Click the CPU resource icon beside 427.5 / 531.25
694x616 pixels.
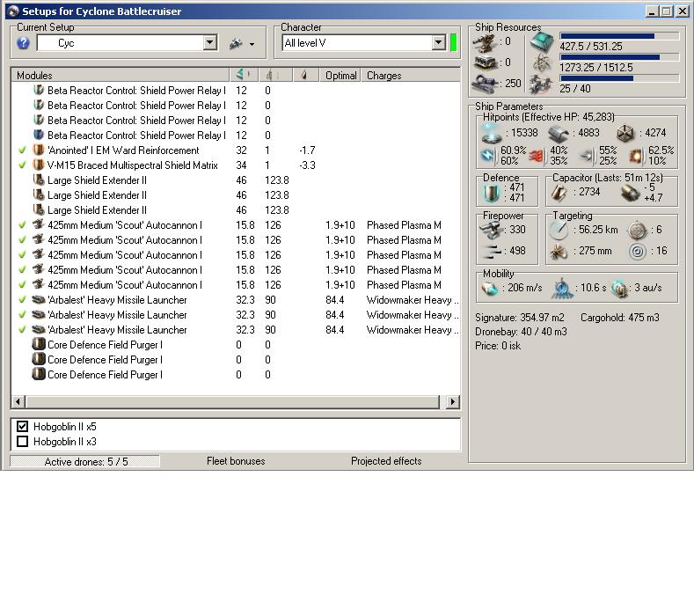[x=542, y=43]
